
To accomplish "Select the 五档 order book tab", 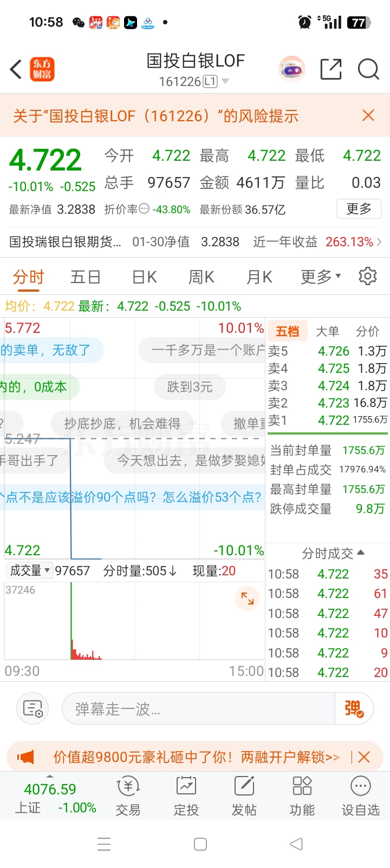I will point(287,331).
